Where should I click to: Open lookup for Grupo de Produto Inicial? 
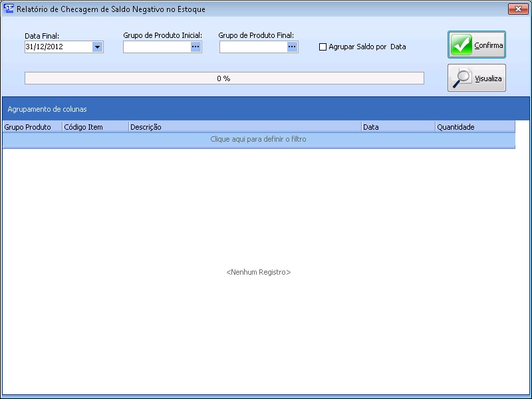click(196, 47)
